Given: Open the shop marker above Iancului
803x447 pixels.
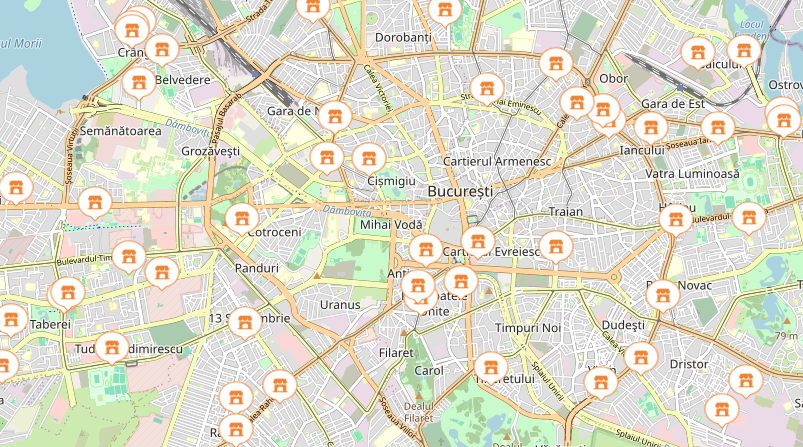Looking at the screenshot, I should point(650,127).
